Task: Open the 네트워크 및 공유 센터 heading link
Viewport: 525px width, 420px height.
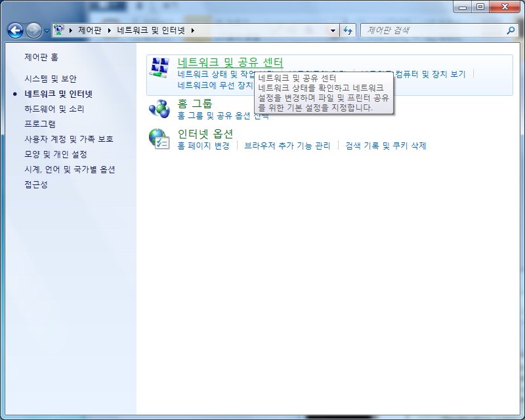Action: (230, 62)
